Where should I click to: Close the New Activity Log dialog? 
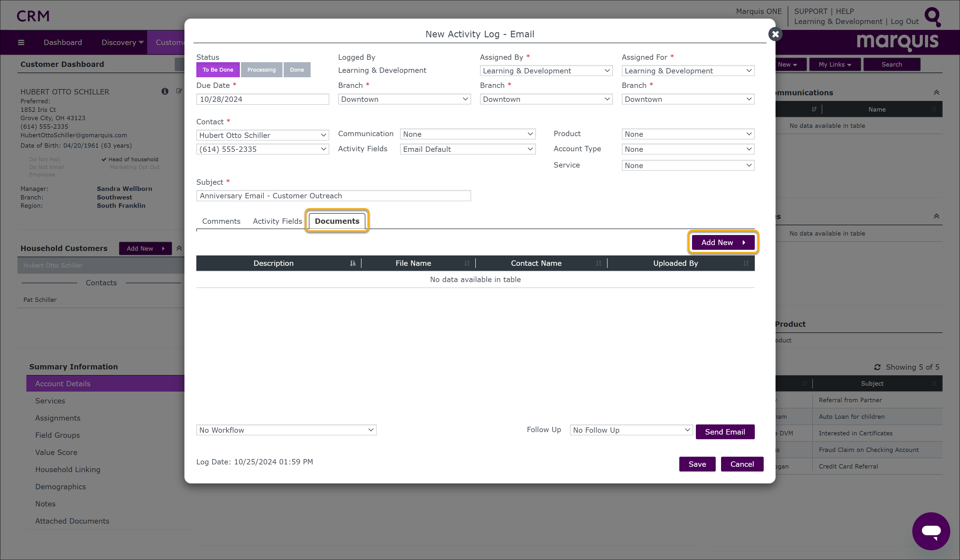click(775, 34)
